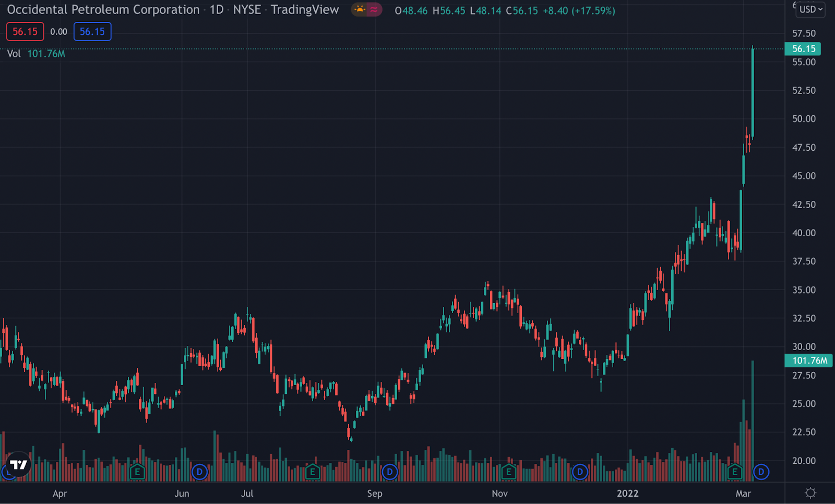The height and width of the screenshot is (504, 835).
Task: Open the USD currency dropdown
Action: [x=810, y=9]
